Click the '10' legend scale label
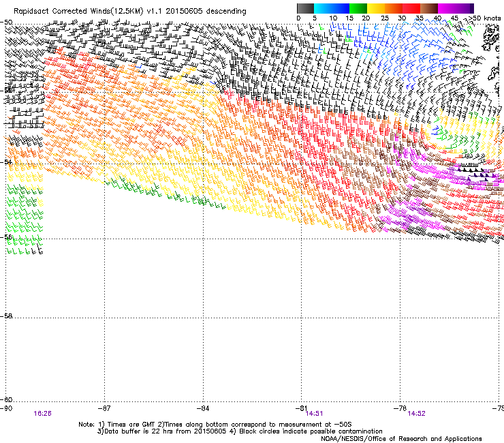This screenshot has width=504, height=443. coord(333,18)
